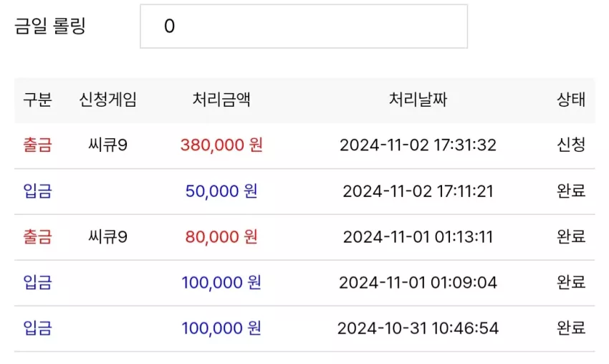Click the date 2024-11-01 01:13:11
Viewport: 609px width, 364px height.
418,237
